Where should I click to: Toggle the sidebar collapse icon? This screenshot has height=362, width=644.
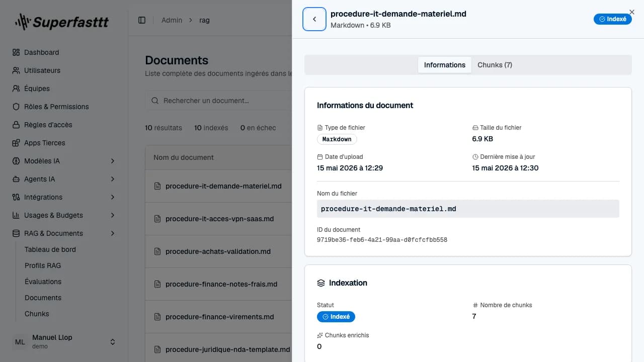(142, 20)
